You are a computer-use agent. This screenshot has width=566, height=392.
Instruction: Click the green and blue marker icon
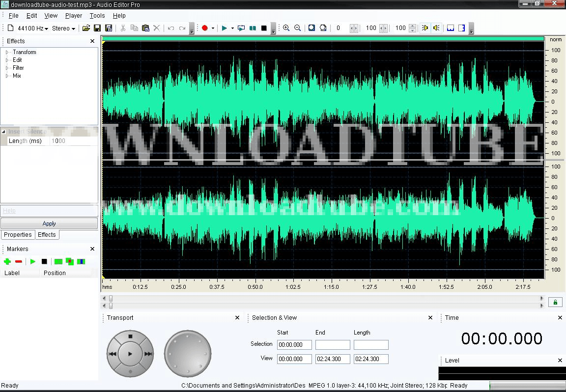tap(81, 261)
